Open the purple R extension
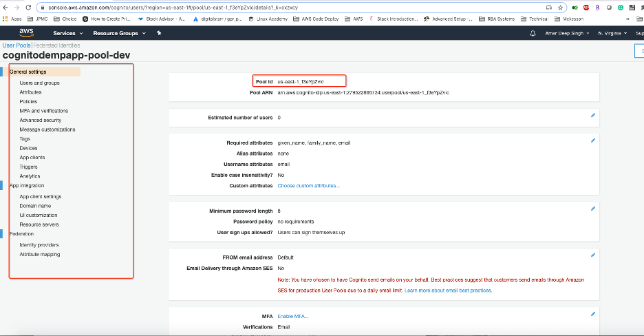 [x=598, y=8]
